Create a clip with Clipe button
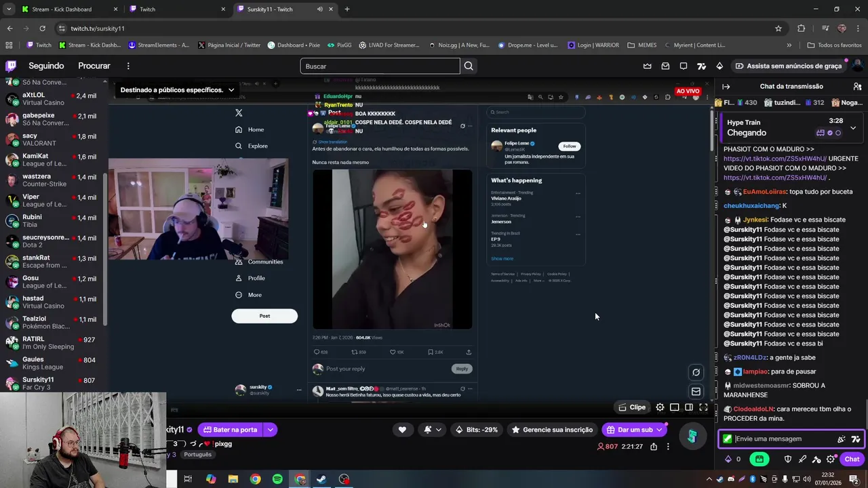The height and width of the screenshot is (488, 868). coord(632,407)
